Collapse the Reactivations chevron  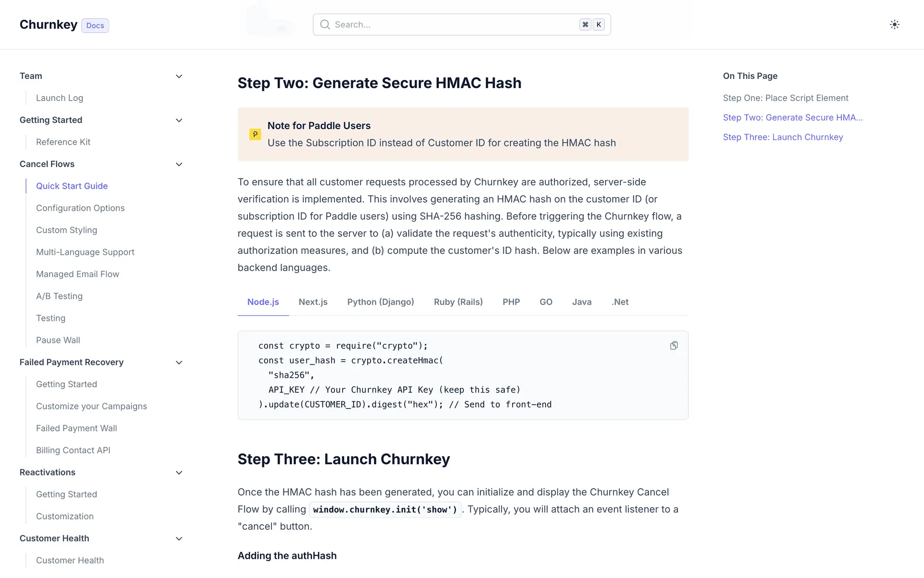pyautogui.click(x=179, y=473)
